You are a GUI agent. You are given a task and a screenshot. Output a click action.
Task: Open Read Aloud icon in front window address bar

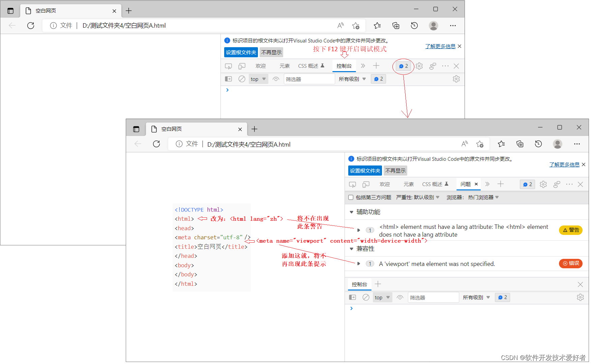(465, 144)
